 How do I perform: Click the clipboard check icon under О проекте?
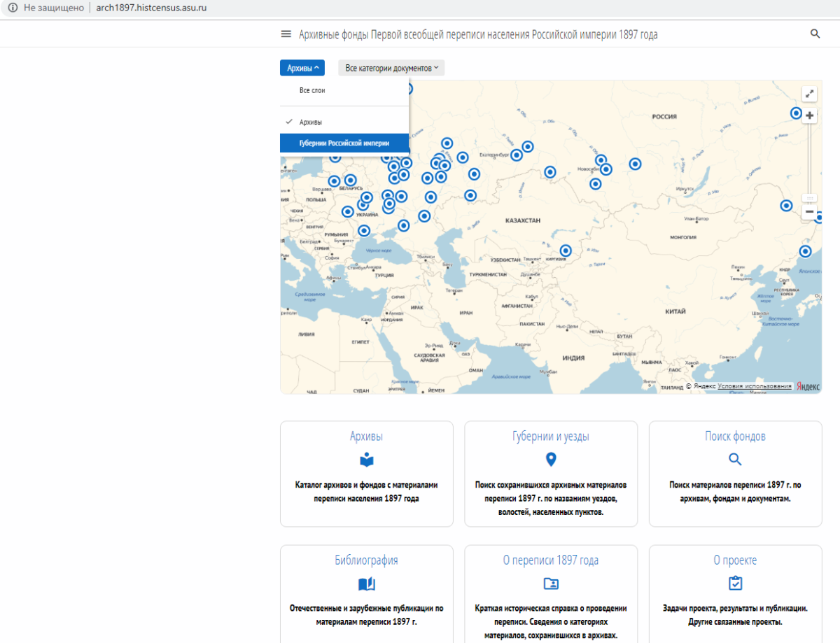coord(735,584)
